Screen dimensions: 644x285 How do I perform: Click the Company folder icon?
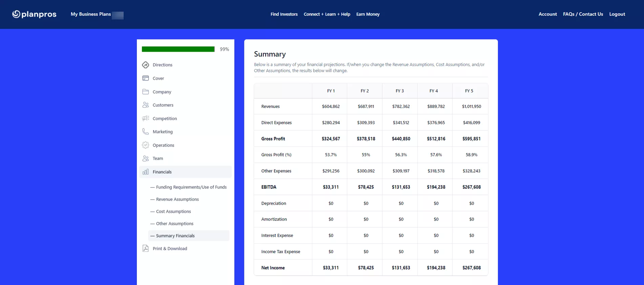click(x=146, y=92)
